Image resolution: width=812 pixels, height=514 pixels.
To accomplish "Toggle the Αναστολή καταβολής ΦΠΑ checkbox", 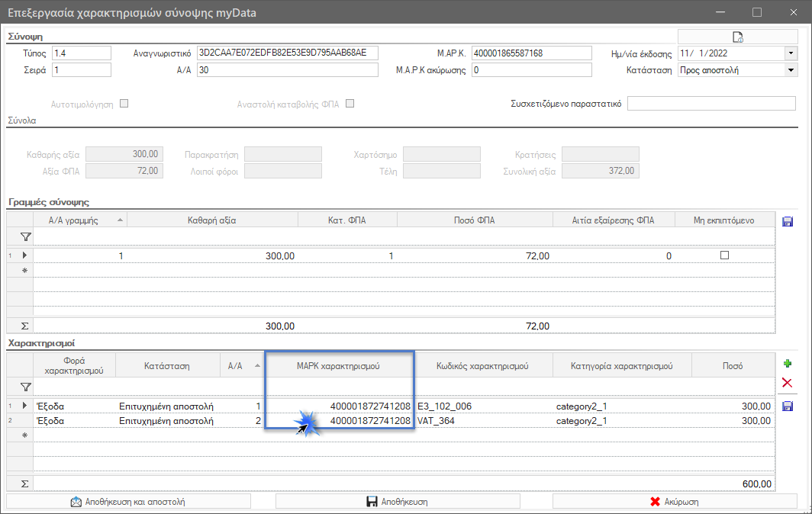I will tap(350, 104).
